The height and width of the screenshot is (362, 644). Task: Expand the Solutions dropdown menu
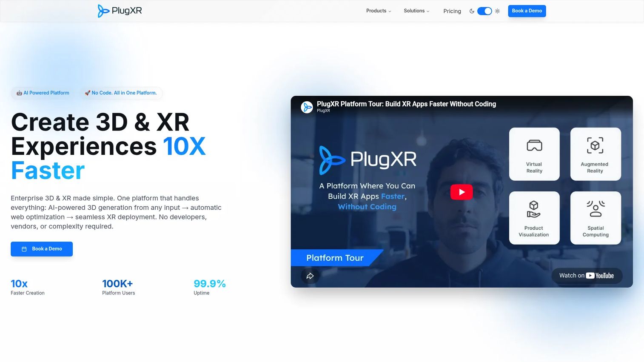point(416,11)
